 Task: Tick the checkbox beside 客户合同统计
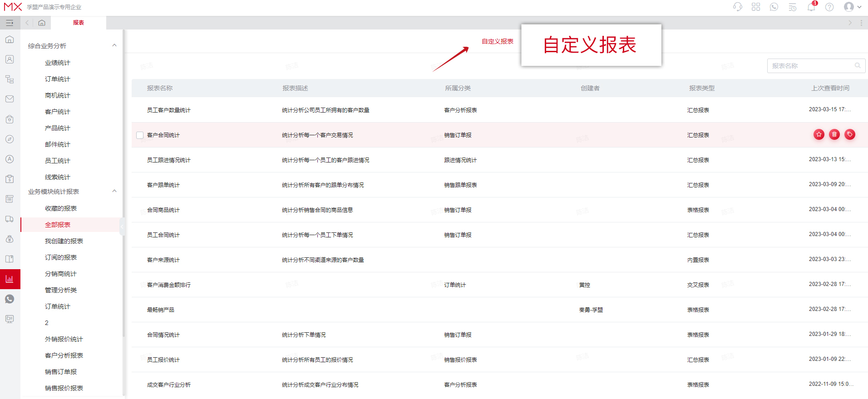(x=140, y=135)
